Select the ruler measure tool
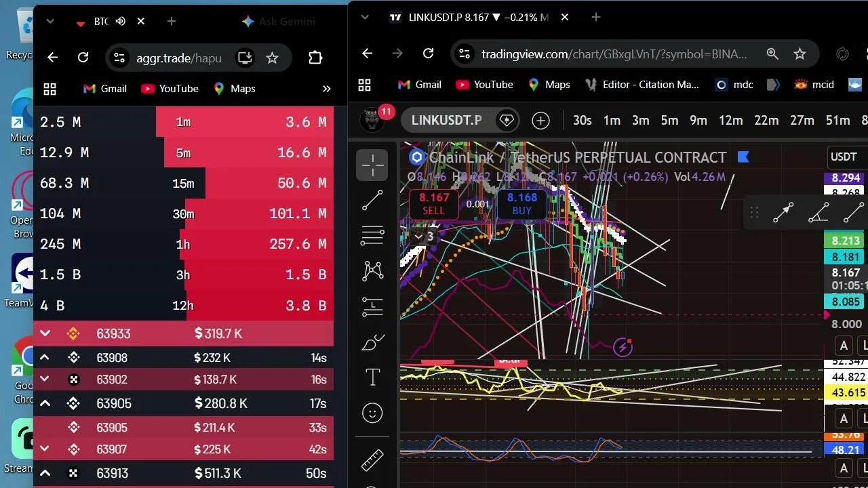 [x=372, y=460]
